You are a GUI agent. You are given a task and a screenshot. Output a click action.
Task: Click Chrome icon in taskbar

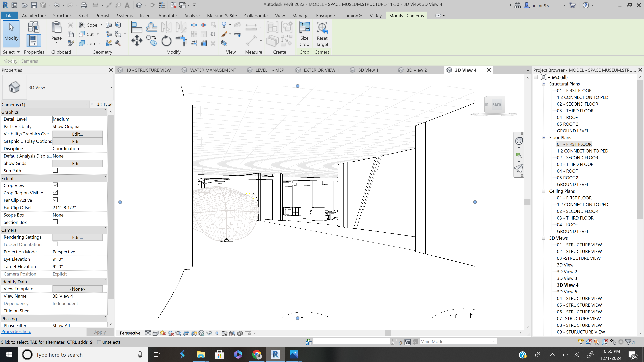(257, 354)
